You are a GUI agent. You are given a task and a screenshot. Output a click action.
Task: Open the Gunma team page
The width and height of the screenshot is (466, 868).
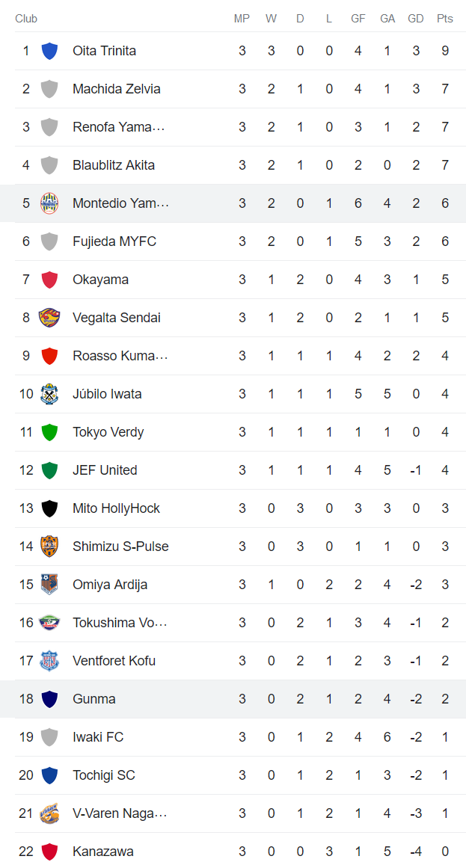[x=93, y=698]
